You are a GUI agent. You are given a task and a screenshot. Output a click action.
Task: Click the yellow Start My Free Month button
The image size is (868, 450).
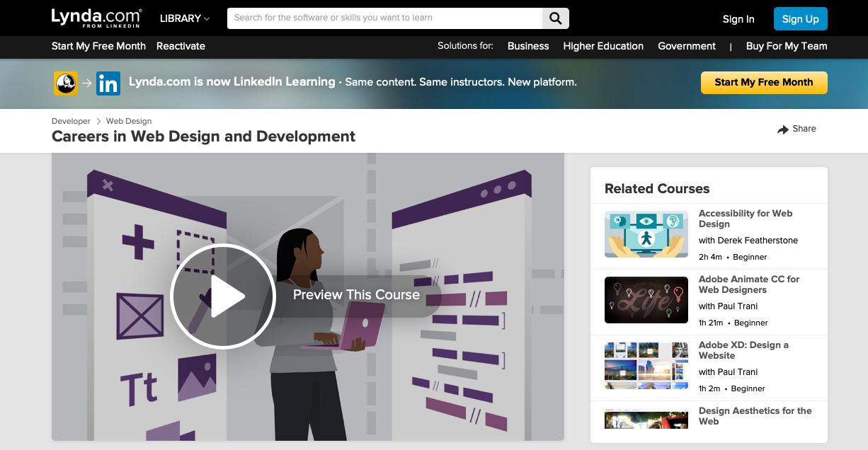pyautogui.click(x=764, y=82)
